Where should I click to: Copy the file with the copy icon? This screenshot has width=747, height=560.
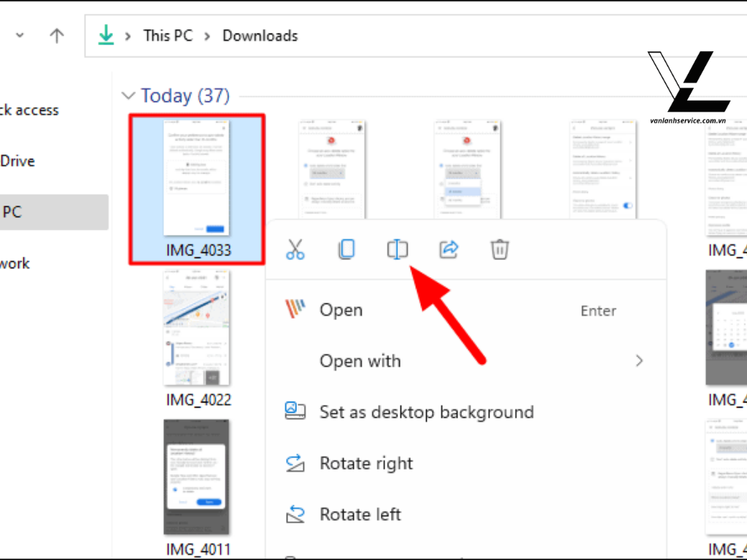coord(347,249)
